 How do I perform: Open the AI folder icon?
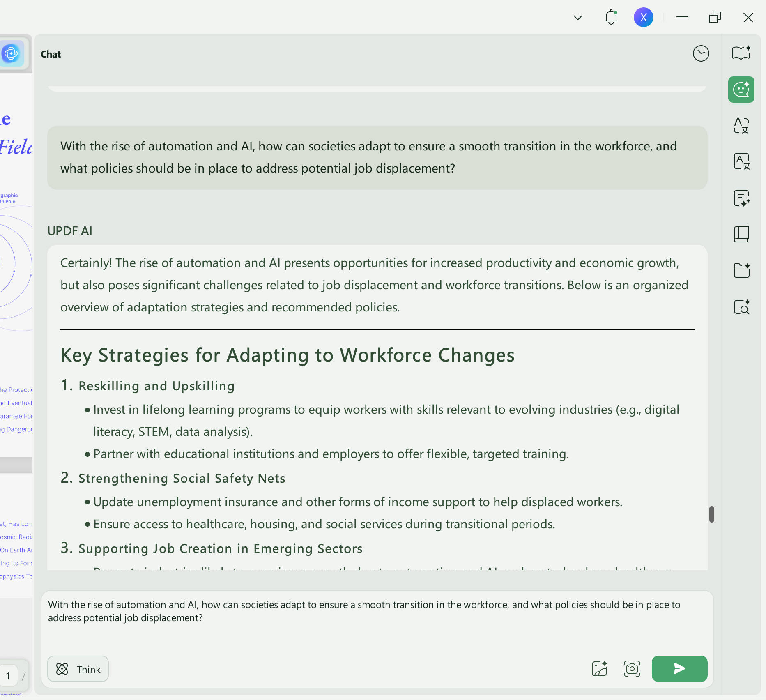pos(741,270)
